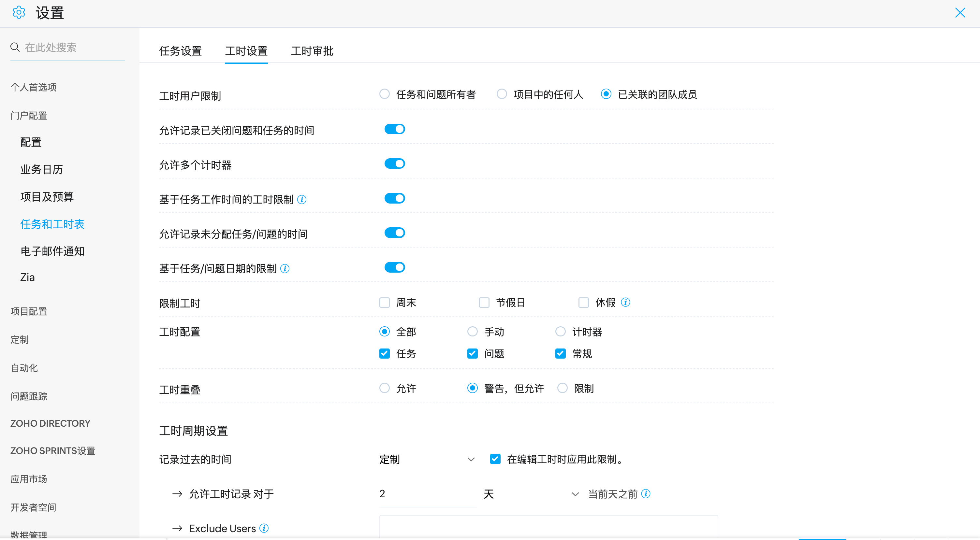
Task: Click the search magnifier icon in sidebar
Action: (15, 47)
